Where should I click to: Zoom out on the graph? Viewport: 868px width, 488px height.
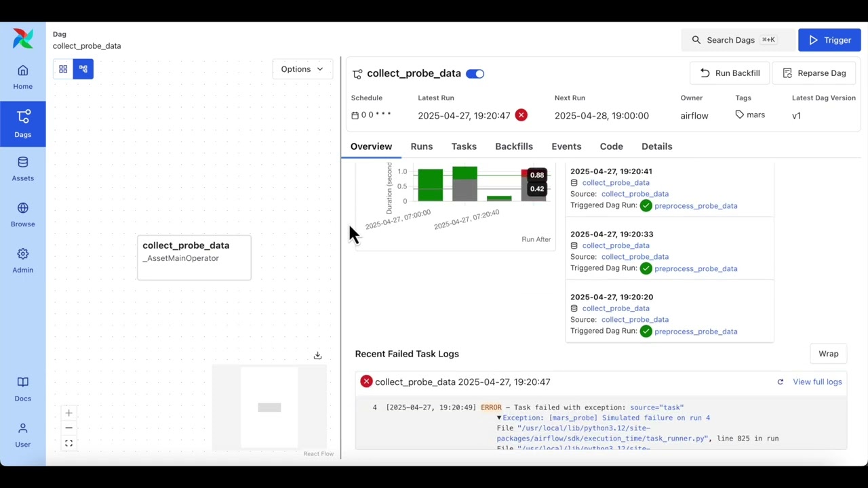coord(68,428)
